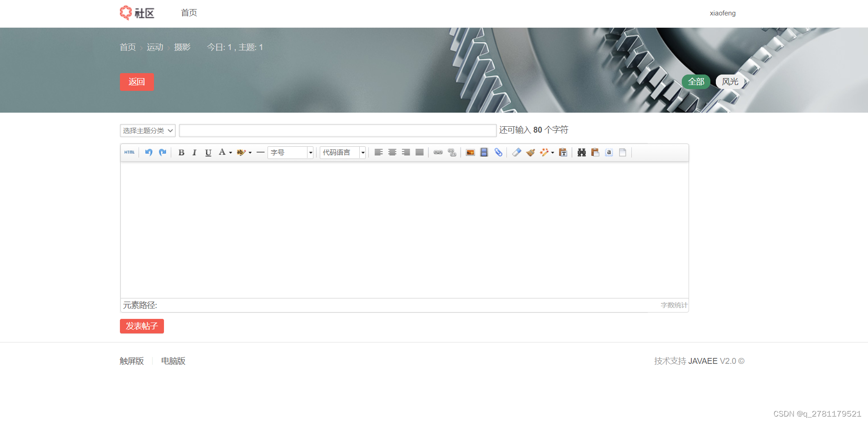Clear document with blank page icon
This screenshot has width=868, height=422.
(x=623, y=153)
